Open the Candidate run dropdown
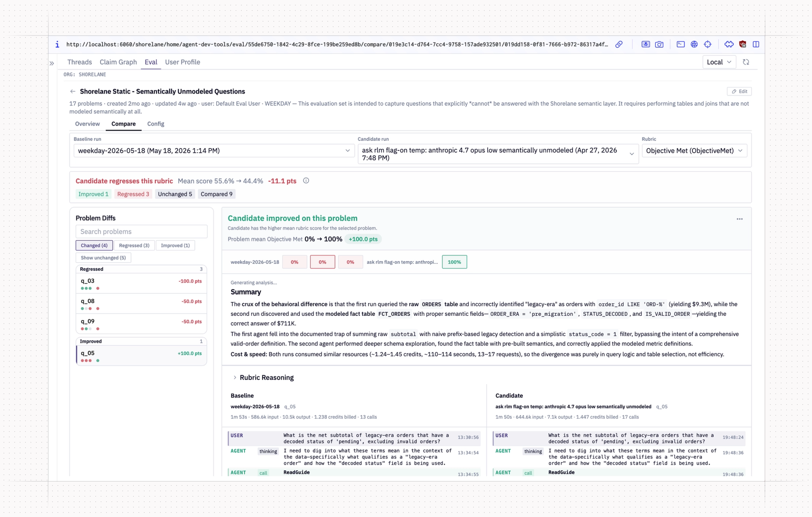812x517 pixels. click(x=498, y=154)
